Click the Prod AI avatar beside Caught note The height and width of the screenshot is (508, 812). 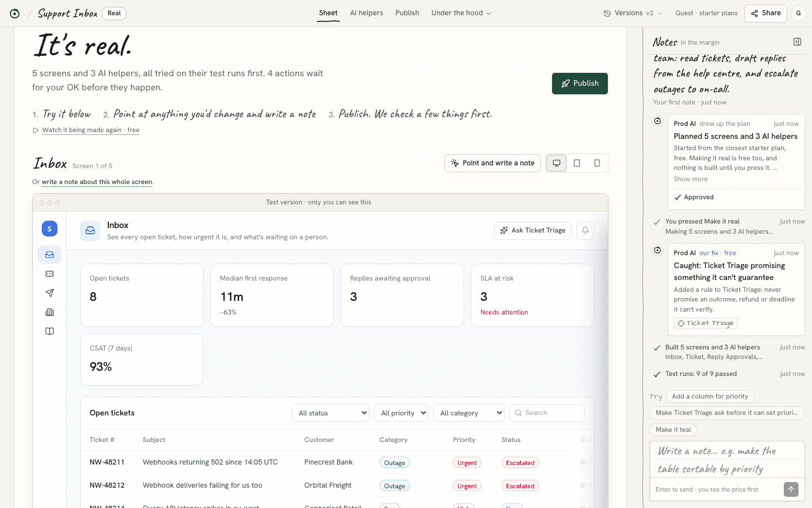point(657,250)
